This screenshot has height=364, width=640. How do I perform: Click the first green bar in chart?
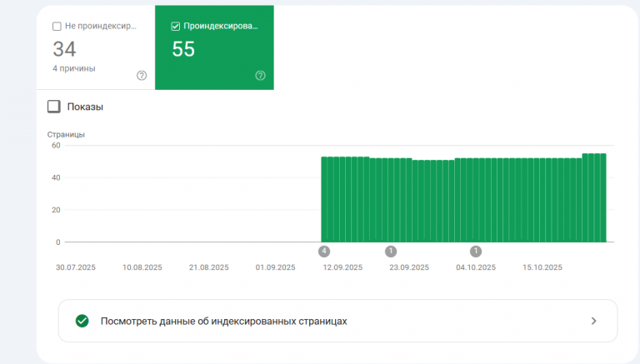click(324, 200)
